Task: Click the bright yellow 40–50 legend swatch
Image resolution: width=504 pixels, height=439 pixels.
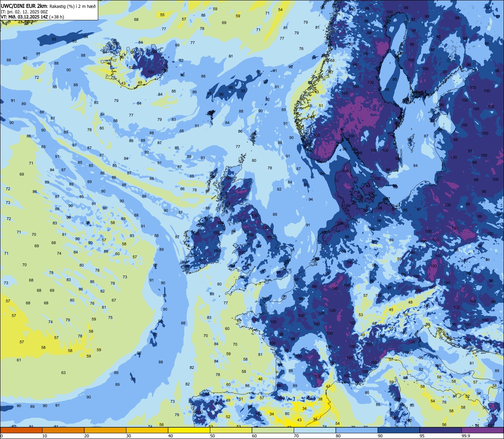Action: tap(189, 430)
